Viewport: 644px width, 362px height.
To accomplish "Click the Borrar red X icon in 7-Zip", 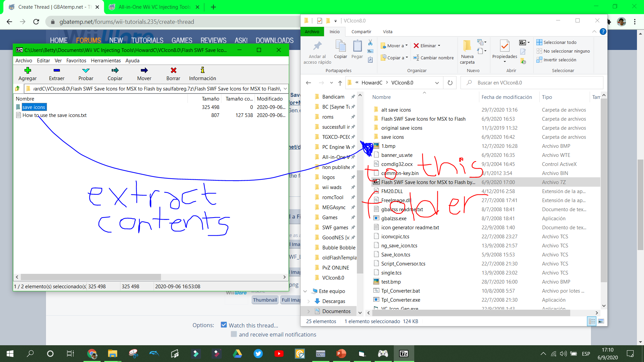I will (x=173, y=70).
